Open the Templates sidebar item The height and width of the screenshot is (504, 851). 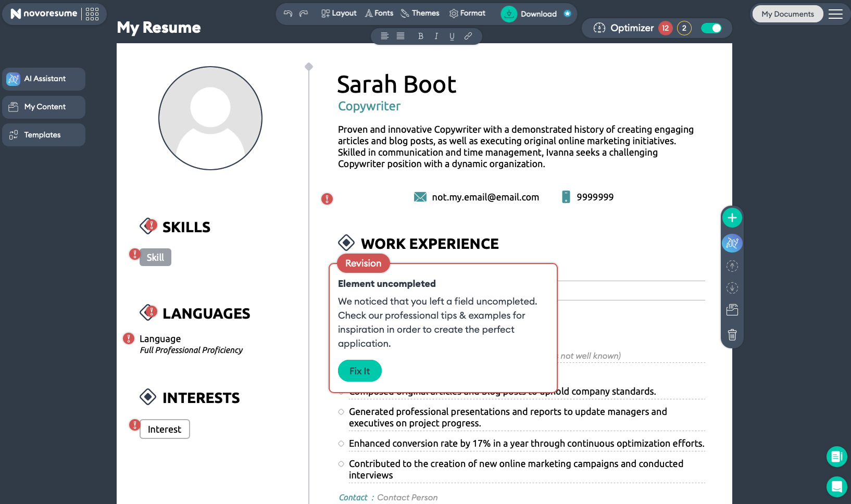tap(44, 135)
